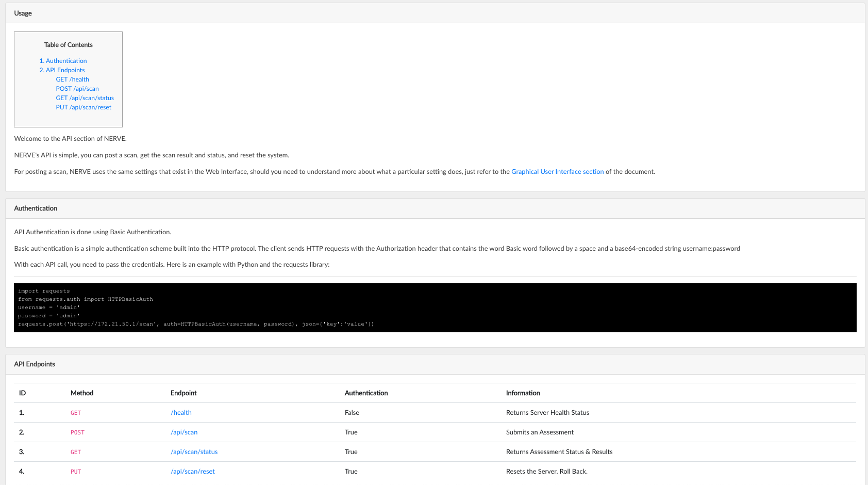Click the Authentication panel heading above the code

tap(36, 208)
